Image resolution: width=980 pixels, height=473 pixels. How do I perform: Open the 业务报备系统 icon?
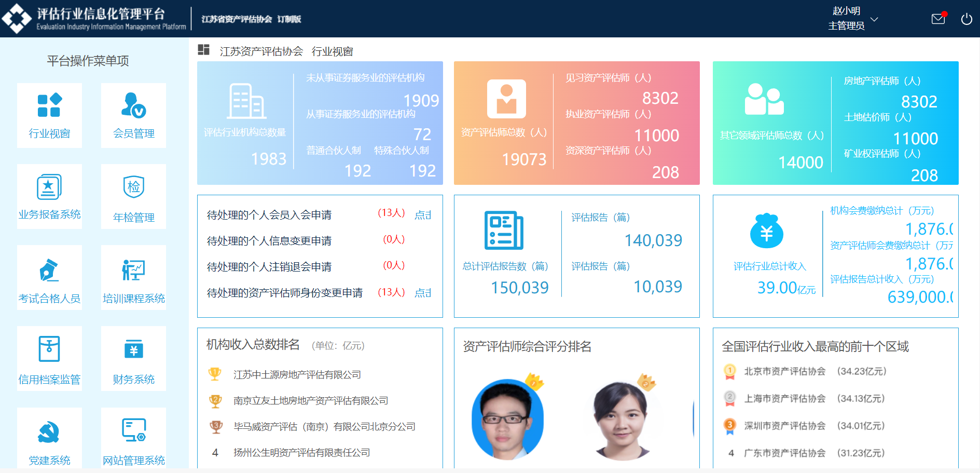[49, 187]
